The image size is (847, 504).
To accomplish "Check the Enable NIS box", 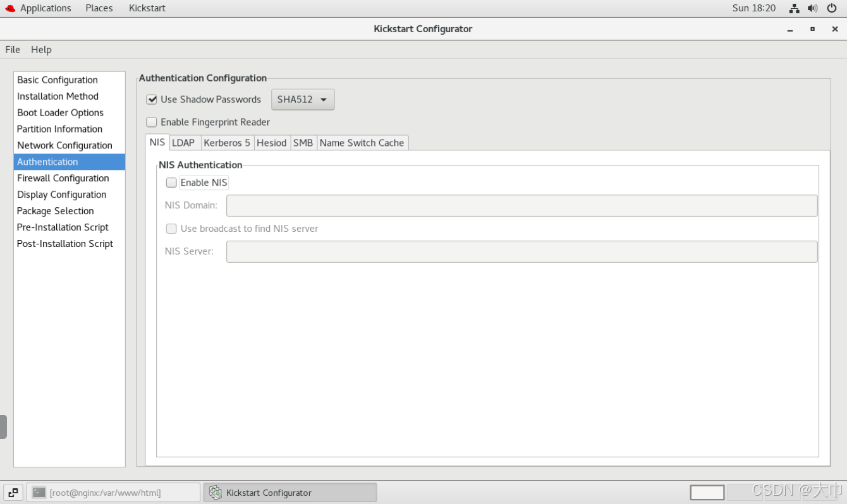I will [171, 183].
